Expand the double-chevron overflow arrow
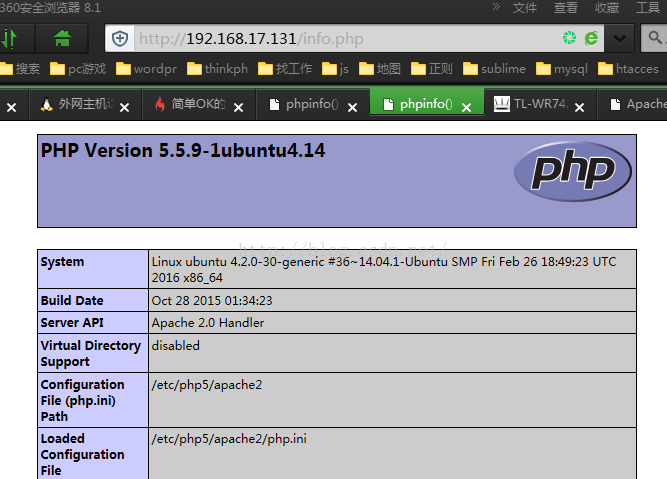 [x=496, y=6]
